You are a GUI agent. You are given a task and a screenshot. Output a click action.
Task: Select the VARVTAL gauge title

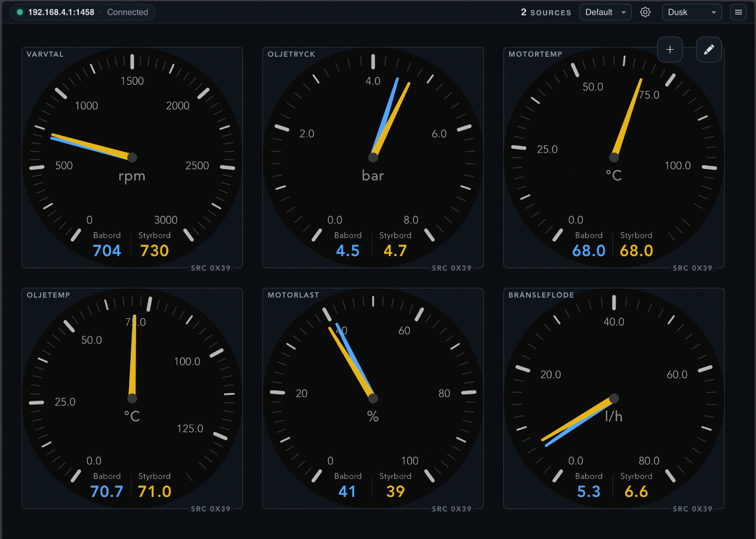(x=45, y=54)
